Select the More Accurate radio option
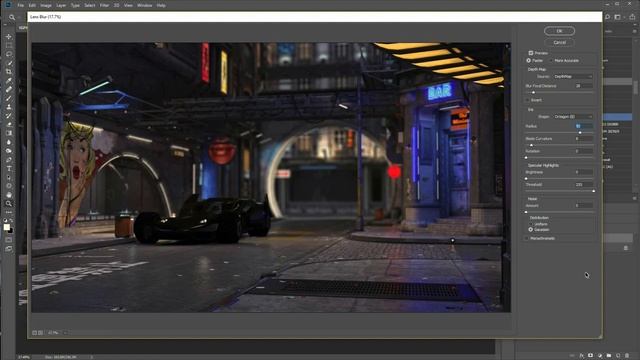Screen dimensions: 640x360 [551, 60]
